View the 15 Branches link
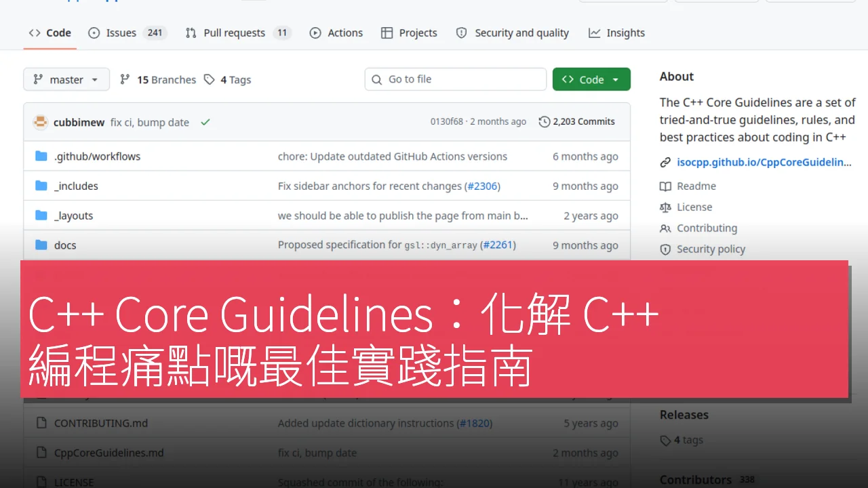 coord(158,79)
